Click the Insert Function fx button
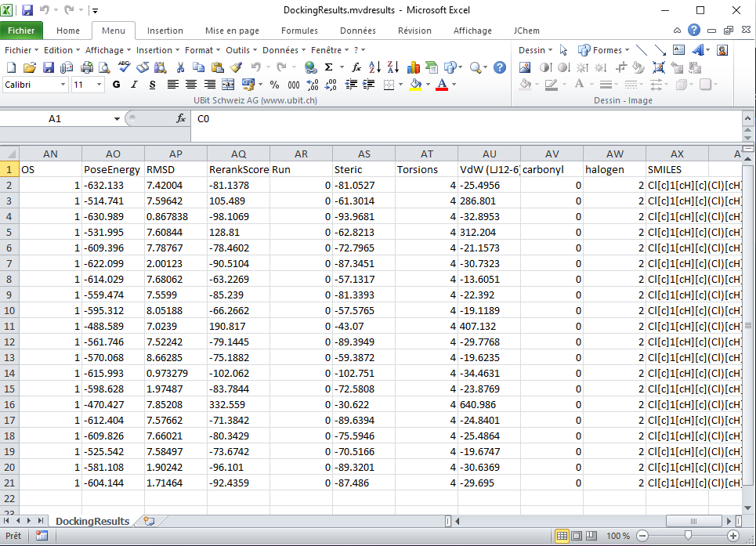This screenshot has height=546, width=756. click(181, 118)
